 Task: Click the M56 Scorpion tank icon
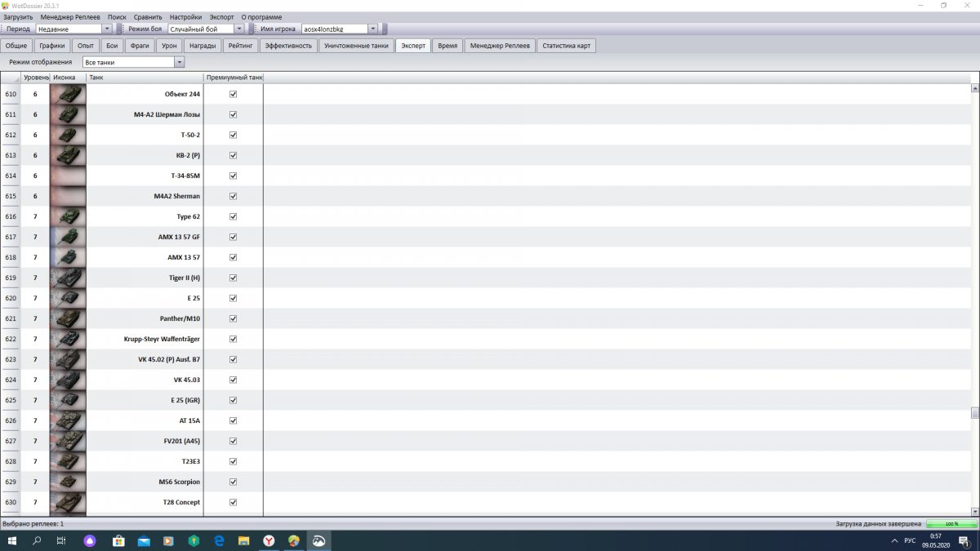coord(68,482)
